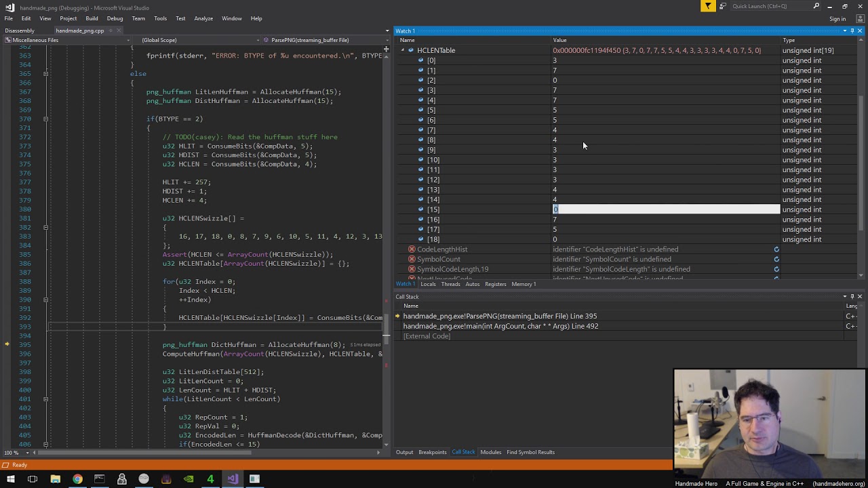868x488 pixels.
Task: Open the command prompt taskbar icon
Action: [100, 479]
